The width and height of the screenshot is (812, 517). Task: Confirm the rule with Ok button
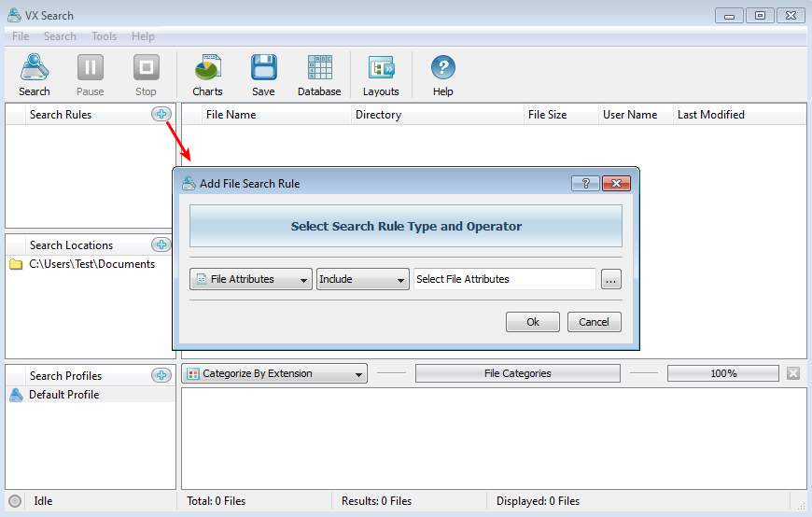pos(533,322)
